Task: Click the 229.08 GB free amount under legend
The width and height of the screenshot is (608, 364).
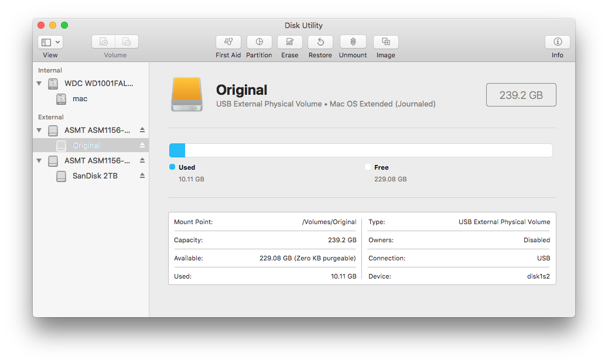Action: (x=391, y=179)
